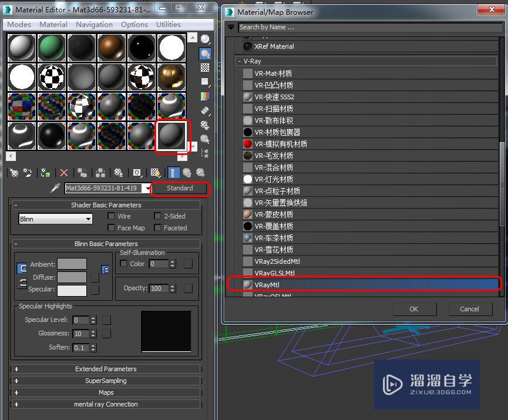The width and height of the screenshot is (508, 420).
Task: Click the Search by Name field
Action: 370,27
